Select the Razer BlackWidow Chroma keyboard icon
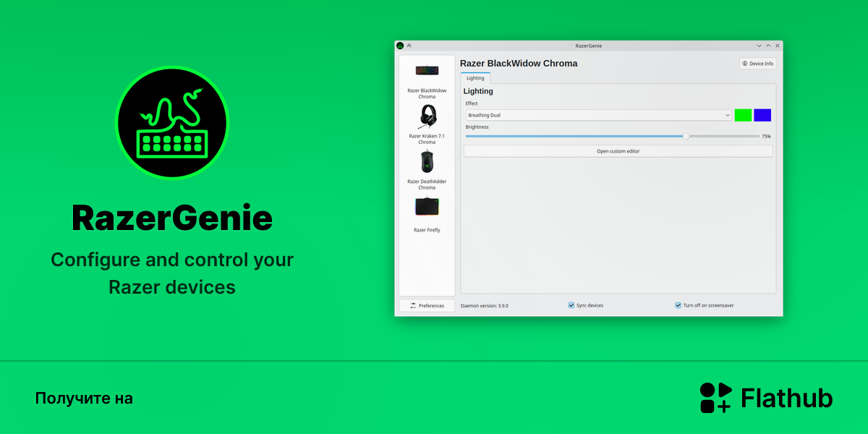Viewport: 868px width, 434px height. [427, 70]
